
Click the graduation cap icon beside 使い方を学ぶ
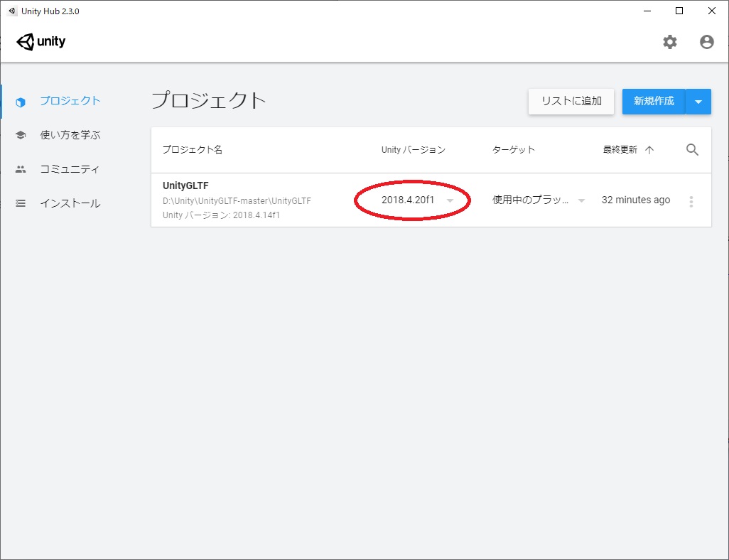tap(21, 135)
